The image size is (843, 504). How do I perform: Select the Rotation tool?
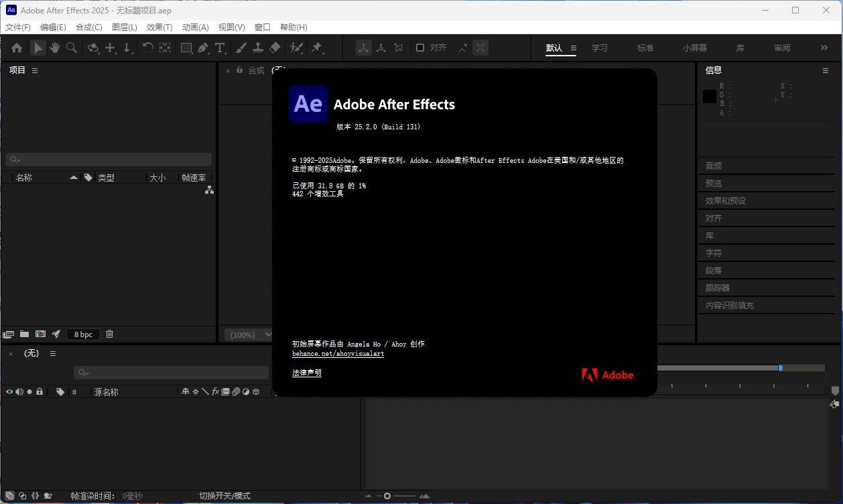[x=147, y=48]
